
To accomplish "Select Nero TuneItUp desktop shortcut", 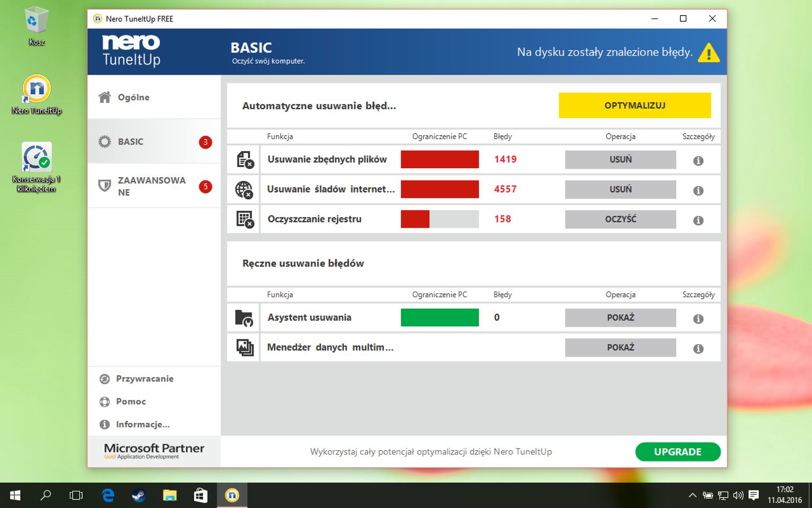I will tap(36, 95).
